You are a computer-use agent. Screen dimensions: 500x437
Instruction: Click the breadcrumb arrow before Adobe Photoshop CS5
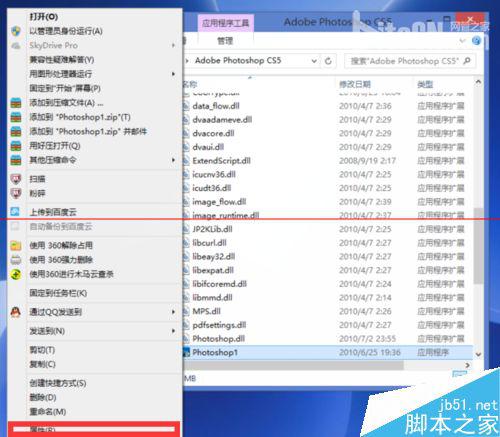187,61
